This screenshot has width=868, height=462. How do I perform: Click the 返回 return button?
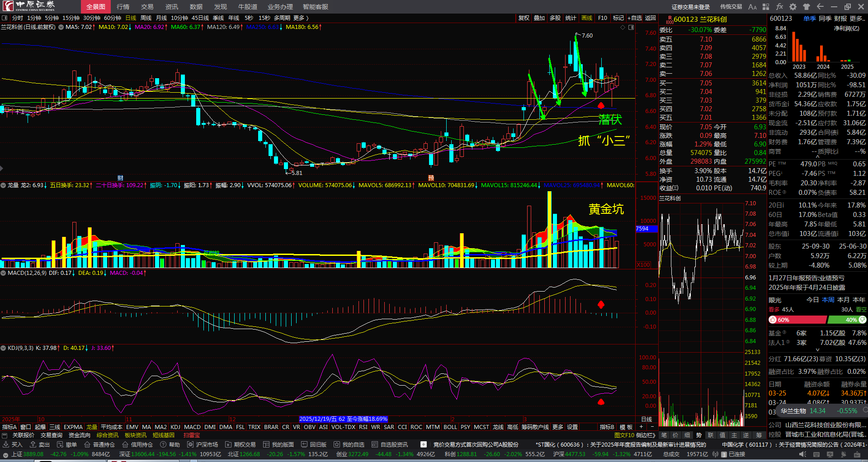click(651, 18)
